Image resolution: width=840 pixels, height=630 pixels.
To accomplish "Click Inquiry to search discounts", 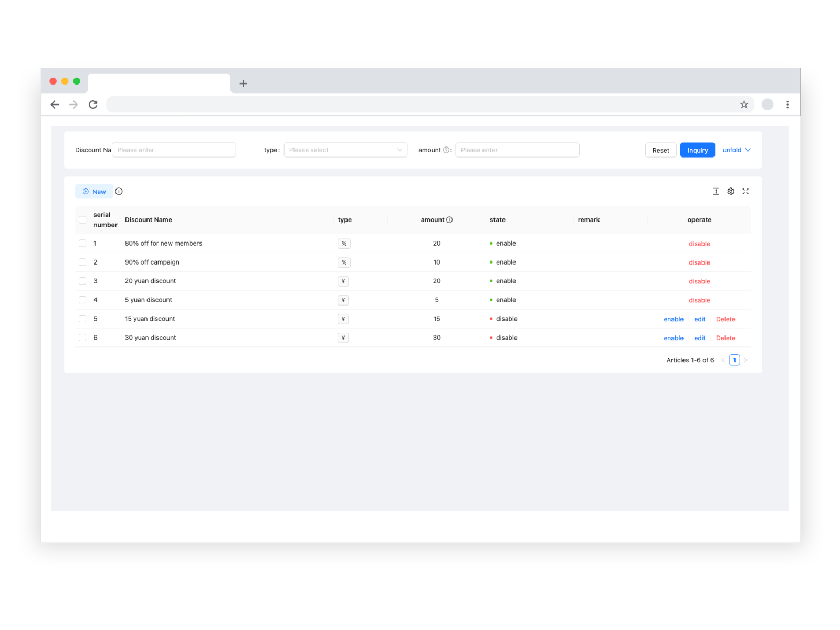I will click(x=697, y=150).
